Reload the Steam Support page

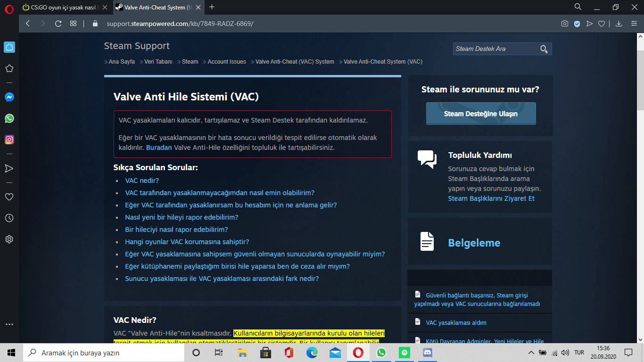(x=58, y=24)
